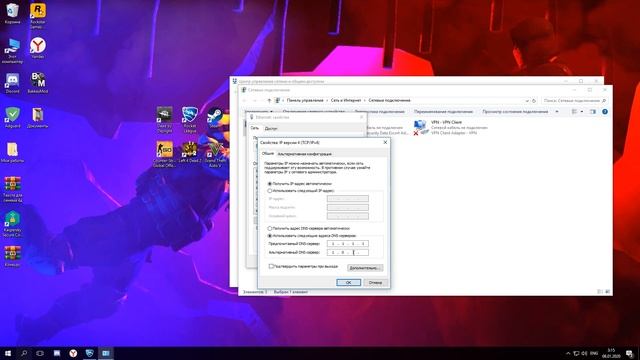Check validate settings upon exit checkbox
This screenshot has width=640, height=360.
click(271, 266)
